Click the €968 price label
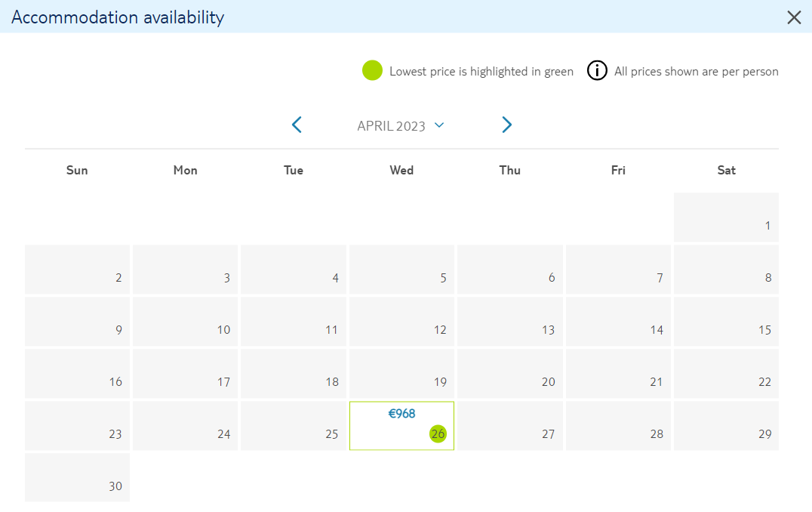This screenshot has height=512, width=812. coord(402,414)
